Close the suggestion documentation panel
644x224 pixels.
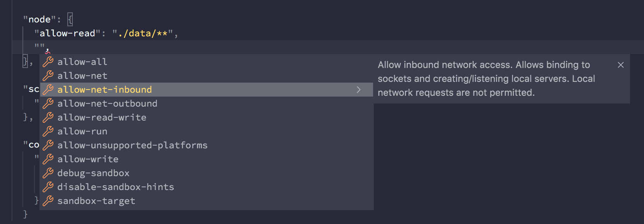(x=621, y=65)
